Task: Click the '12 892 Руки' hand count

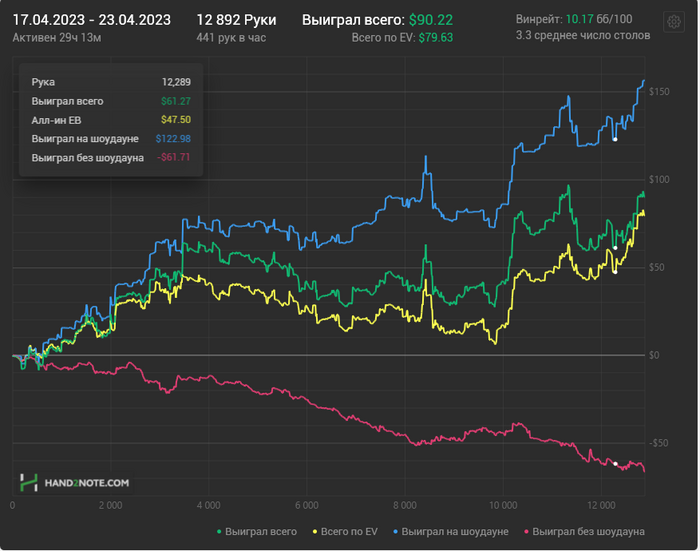Action: coord(236,20)
